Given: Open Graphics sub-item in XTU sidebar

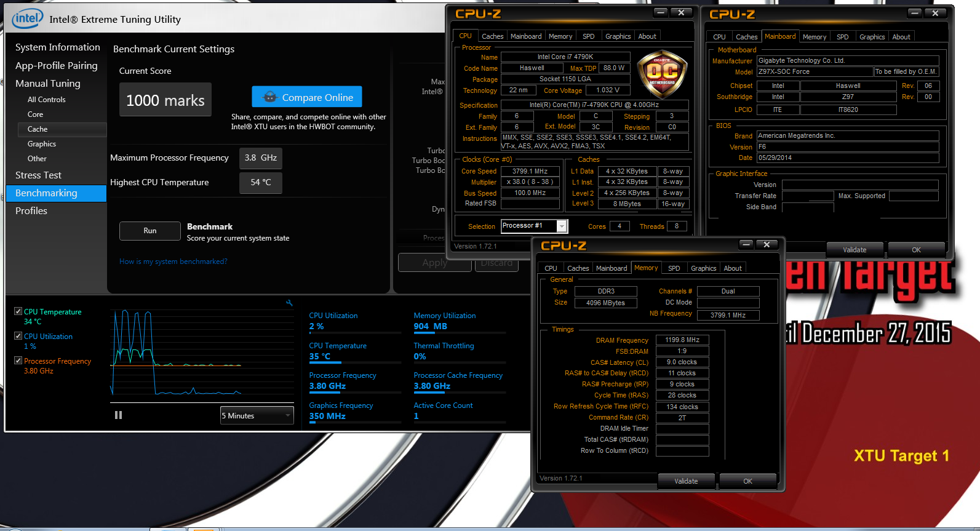Looking at the screenshot, I should (42, 143).
